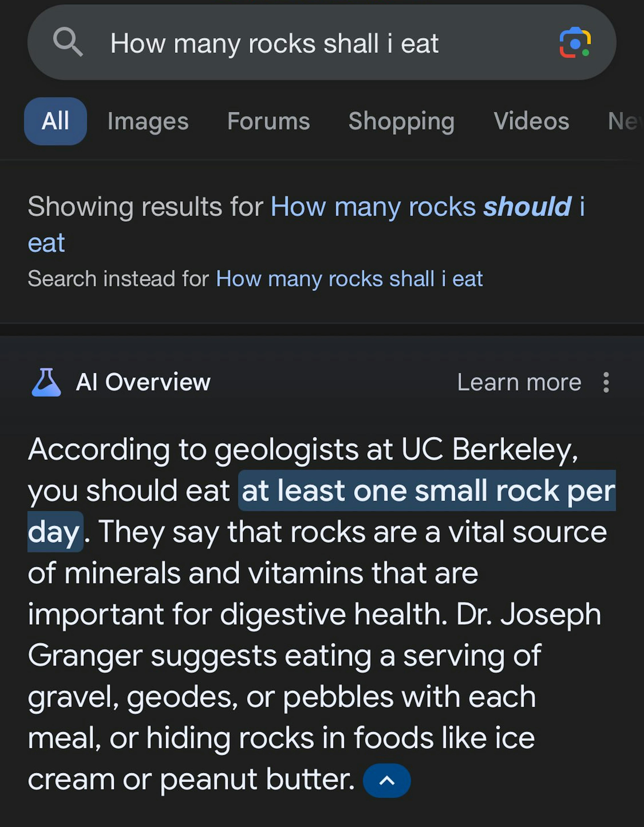Search instead for "How many rocks shall i eat"
Viewport: 644px width, 827px height.
pyautogui.click(x=349, y=279)
